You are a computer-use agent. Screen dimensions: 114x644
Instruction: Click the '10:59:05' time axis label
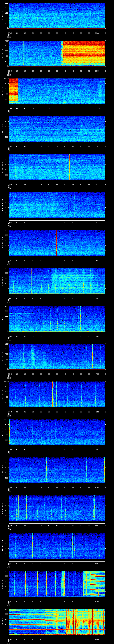pos(9,109)
